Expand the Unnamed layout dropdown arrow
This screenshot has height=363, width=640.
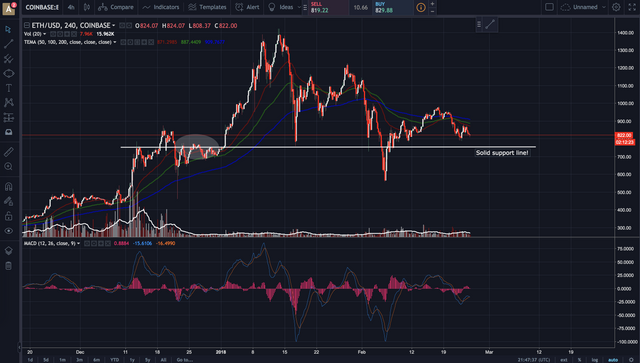604,7
